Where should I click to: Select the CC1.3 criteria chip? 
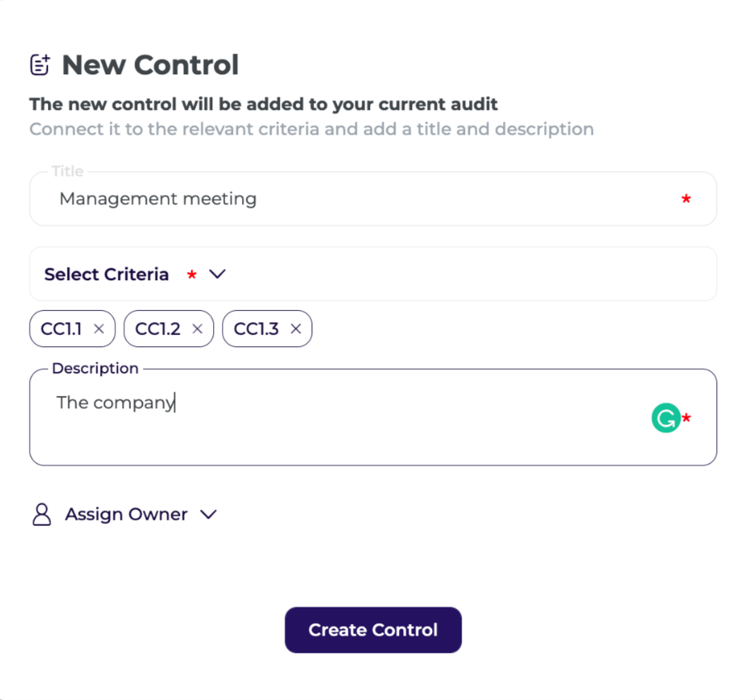257,328
